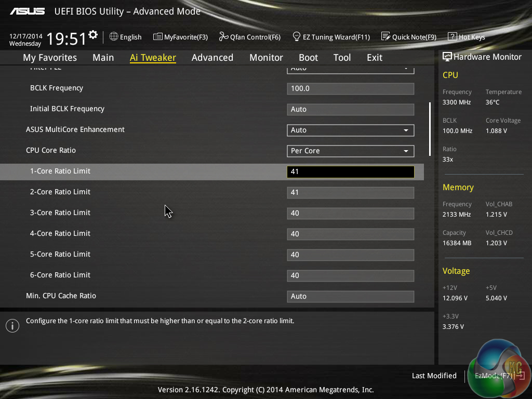Click the info icon beside help text

(x=12, y=326)
